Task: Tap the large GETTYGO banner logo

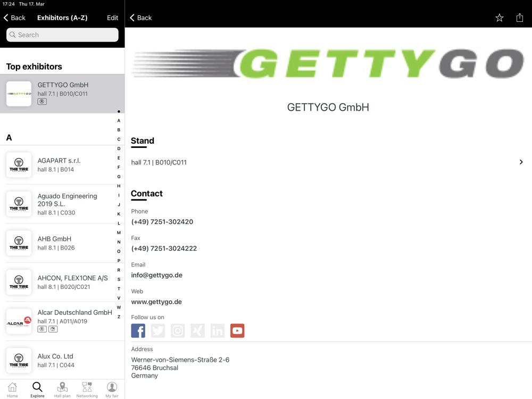Action: click(x=328, y=63)
